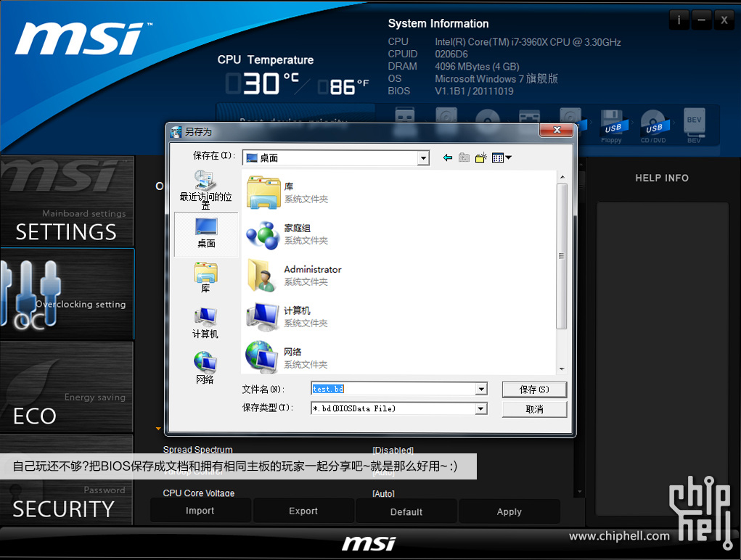The height and width of the screenshot is (560, 741).
Task: Click the Apply button in MSI window
Action: (509, 511)
